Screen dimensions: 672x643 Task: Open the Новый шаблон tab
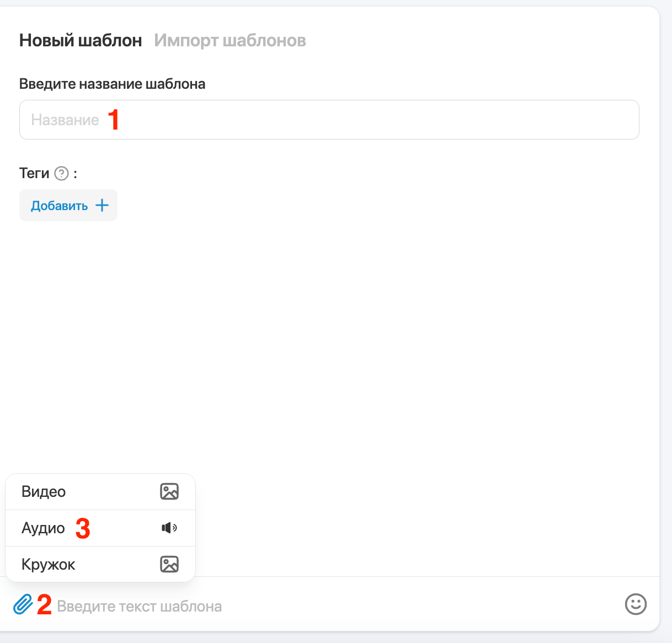click(81, 40)
